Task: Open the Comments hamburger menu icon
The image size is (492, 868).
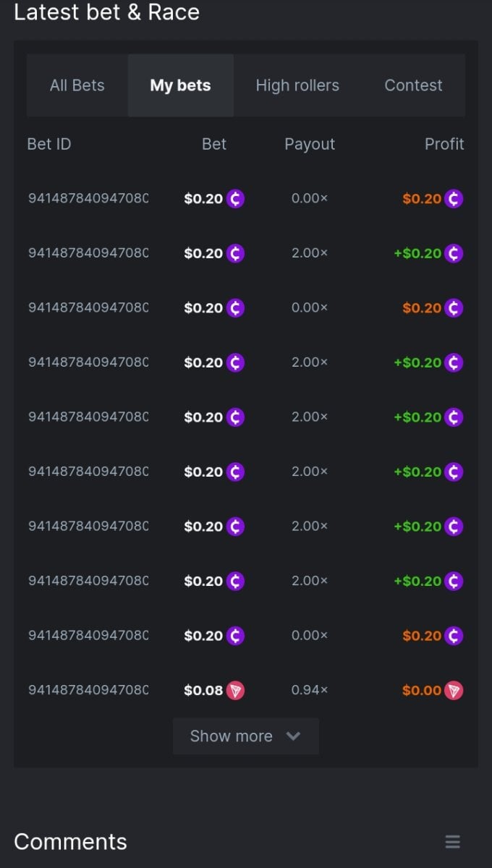Action: [x=452, y=842]
